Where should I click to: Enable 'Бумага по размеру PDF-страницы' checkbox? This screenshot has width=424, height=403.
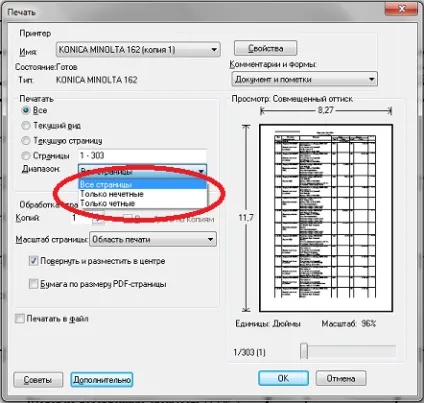pyautogui.click(x=33, y=284)
